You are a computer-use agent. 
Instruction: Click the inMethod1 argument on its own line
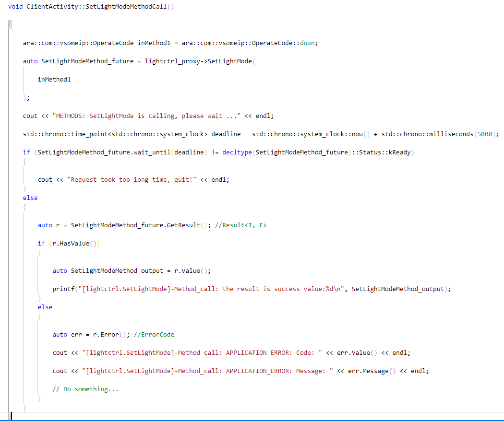tap(54, 79)
